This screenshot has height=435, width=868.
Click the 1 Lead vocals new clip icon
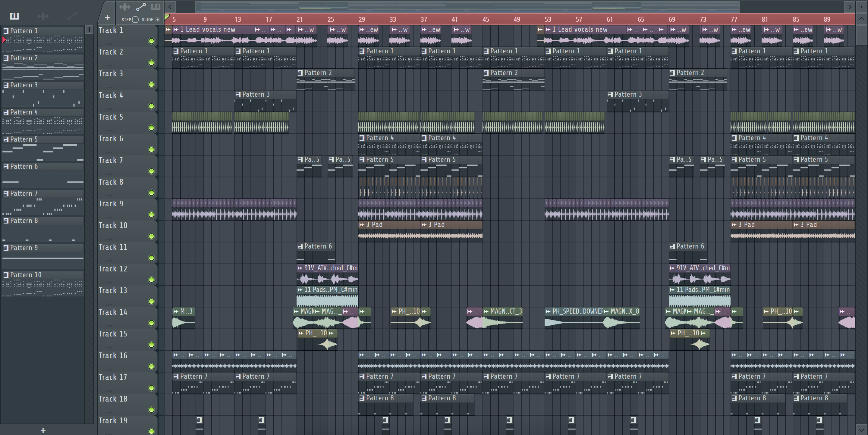pos(176,30)
